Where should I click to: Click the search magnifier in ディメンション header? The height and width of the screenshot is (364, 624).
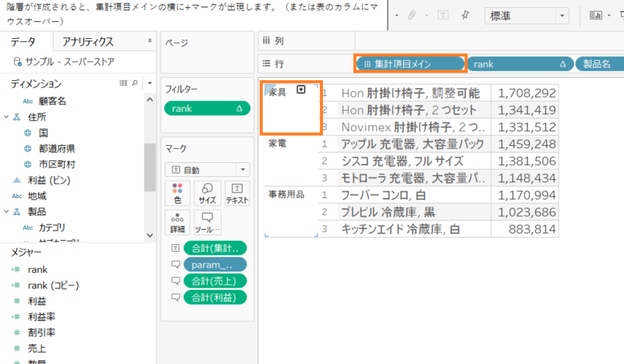(x=135, y=83)
